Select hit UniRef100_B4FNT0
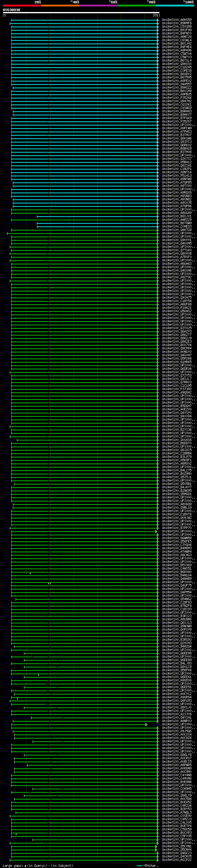This screenshot has width=197, height=868. pyautogui.click(x=176, y=33)
